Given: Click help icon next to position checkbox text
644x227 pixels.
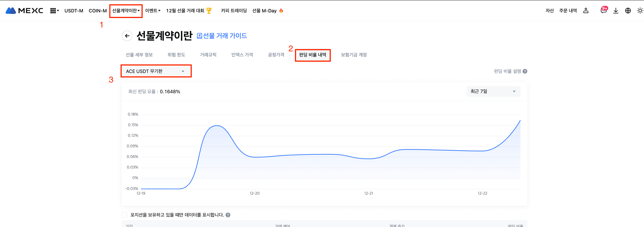Looking at the screenshot, I should click(228, 215).
